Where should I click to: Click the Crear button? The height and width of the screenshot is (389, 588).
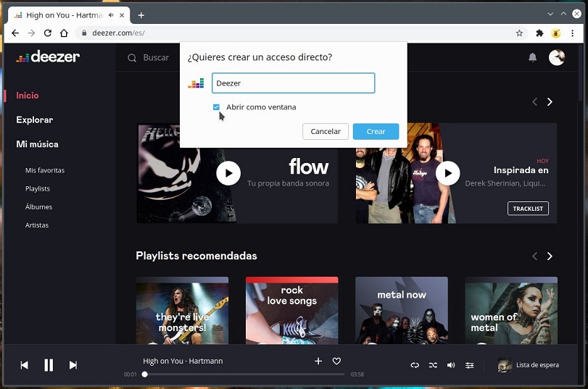376,132
